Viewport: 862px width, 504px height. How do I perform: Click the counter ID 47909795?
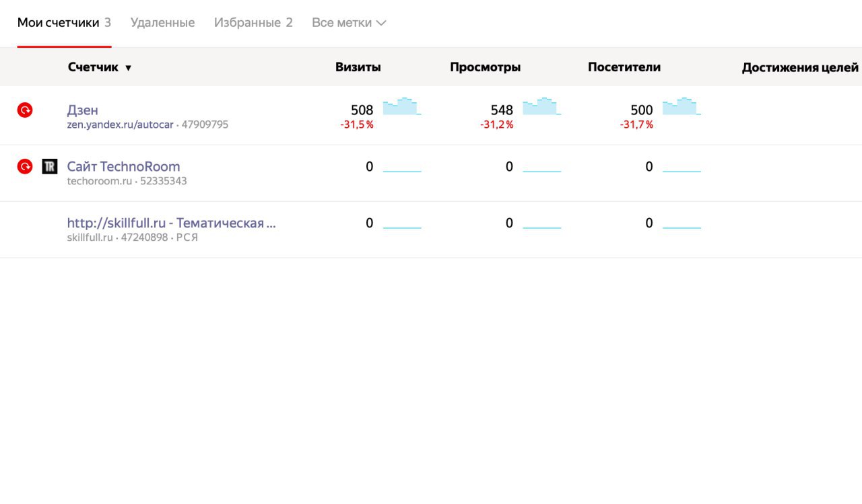click(x=205, y=125)
